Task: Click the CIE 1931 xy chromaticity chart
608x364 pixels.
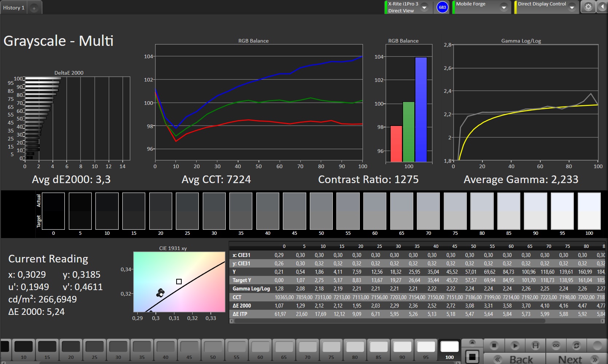Action: 179,282
